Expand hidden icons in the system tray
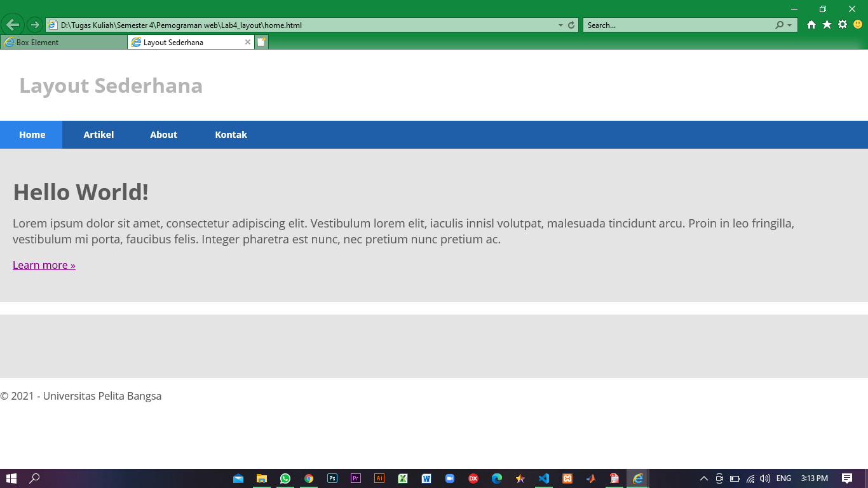 (x=703, y=478)
